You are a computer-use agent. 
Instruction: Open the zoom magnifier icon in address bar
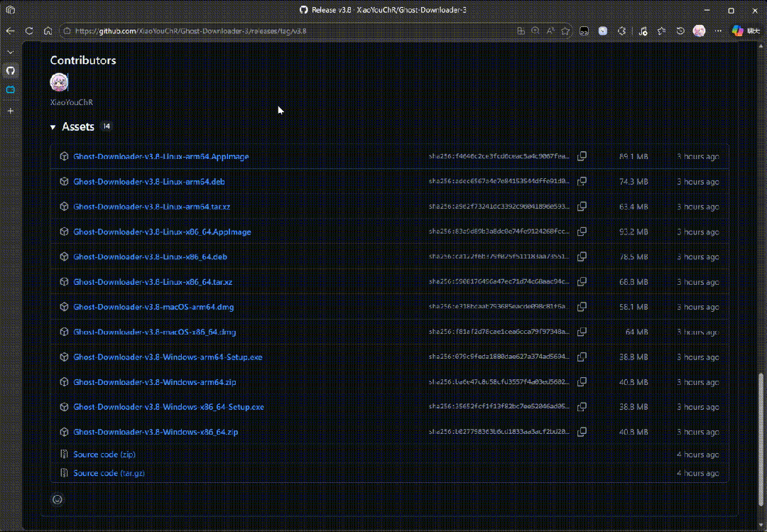point(535,31)
